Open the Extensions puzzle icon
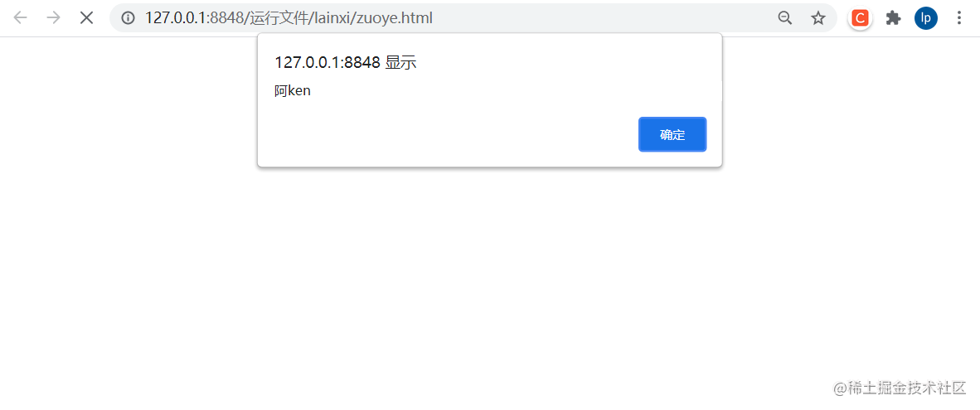Image resolution: width=980 pixels, height=410 pixels. pyautogui.click(x=893, y=18)
